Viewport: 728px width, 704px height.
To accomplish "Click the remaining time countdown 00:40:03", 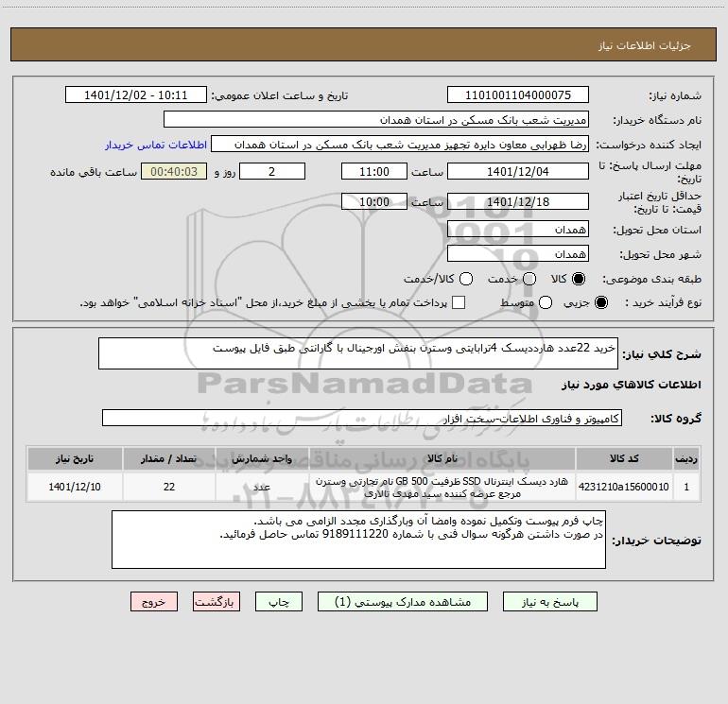I will click(x=174, y=171).
